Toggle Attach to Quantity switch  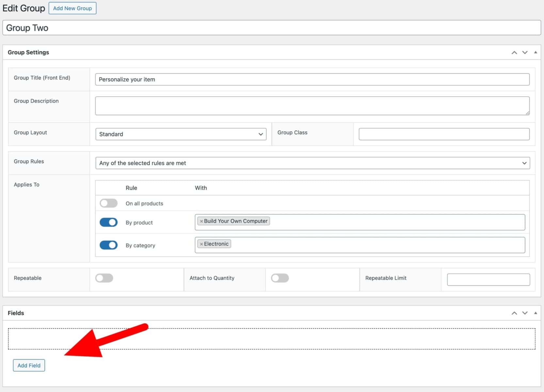[x=280, y=278]
